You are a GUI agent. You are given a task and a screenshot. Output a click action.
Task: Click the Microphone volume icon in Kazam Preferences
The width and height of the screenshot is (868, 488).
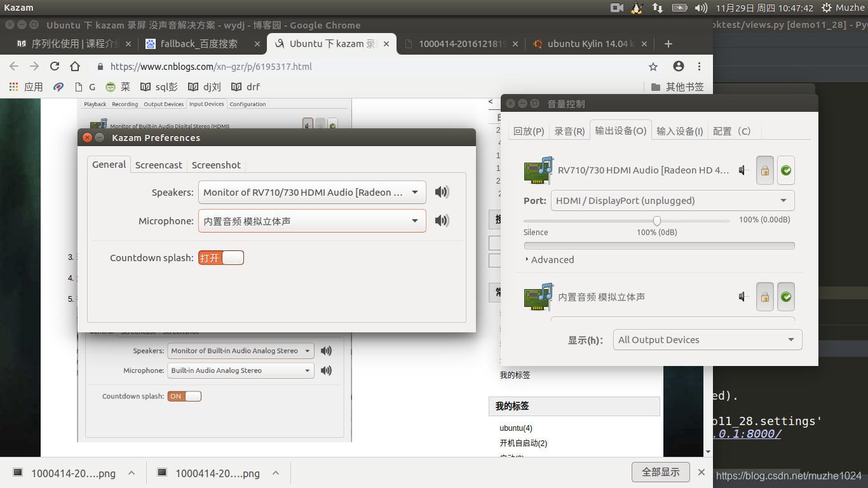(442, 220)
